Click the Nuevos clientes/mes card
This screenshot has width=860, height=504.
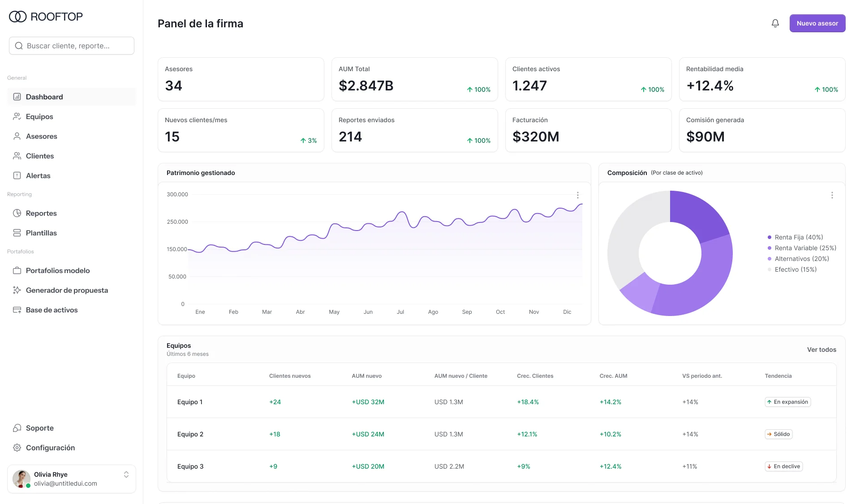tap(241, 130)
